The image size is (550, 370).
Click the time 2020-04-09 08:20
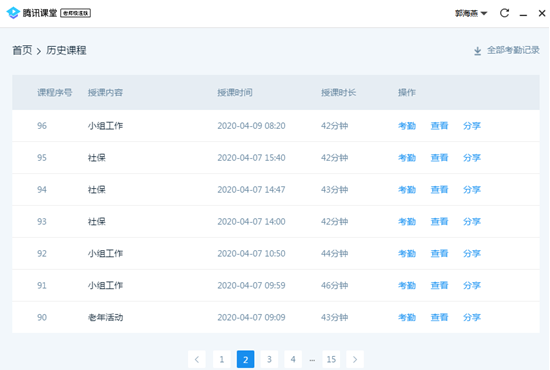[x=251, y=126]
